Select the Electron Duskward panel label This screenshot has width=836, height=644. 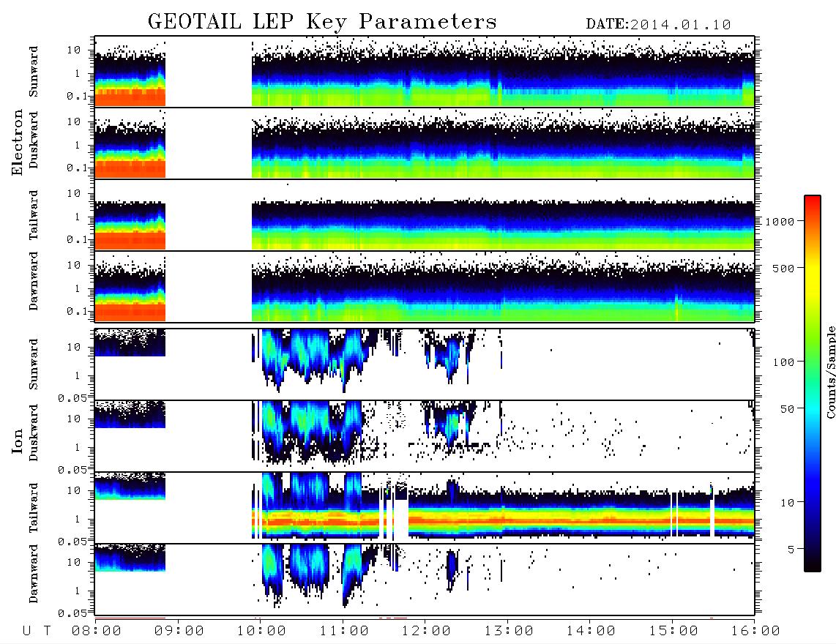(34, 140)
